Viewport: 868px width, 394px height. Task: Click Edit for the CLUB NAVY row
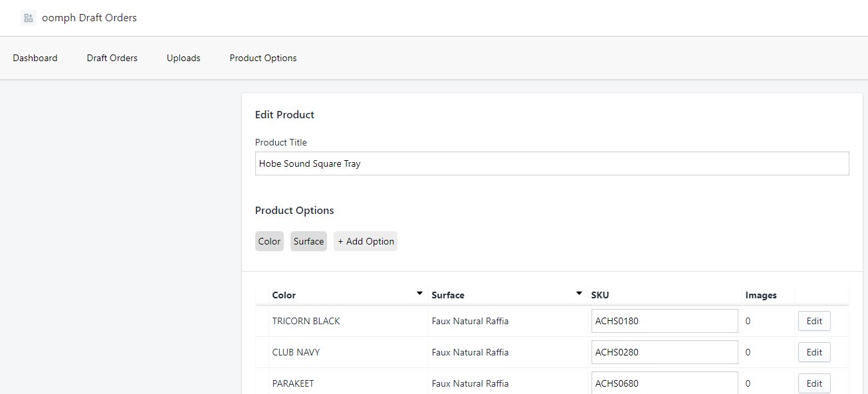[x=814, y=352]
